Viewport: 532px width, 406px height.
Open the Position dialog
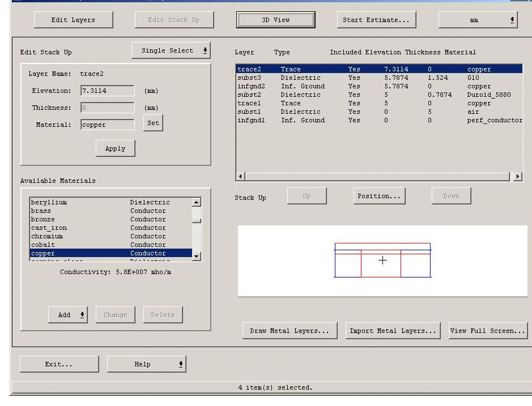pyautogui.click(x=379, y=196)
